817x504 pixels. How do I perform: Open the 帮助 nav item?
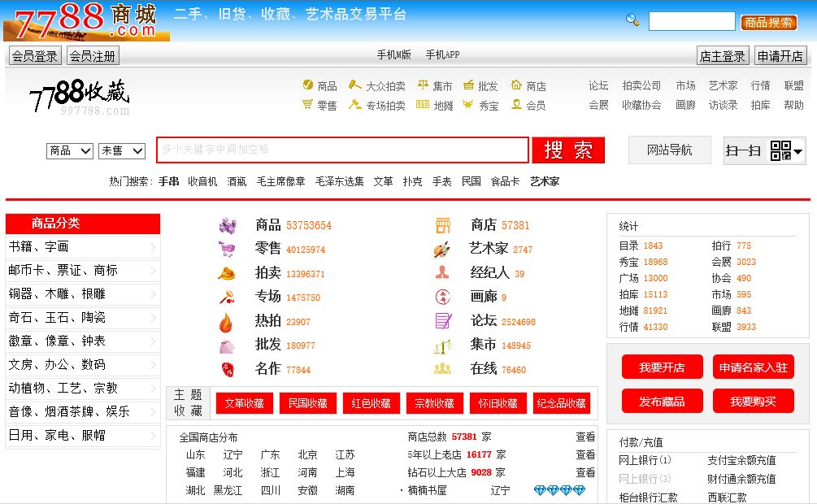(x=793, y=105)
